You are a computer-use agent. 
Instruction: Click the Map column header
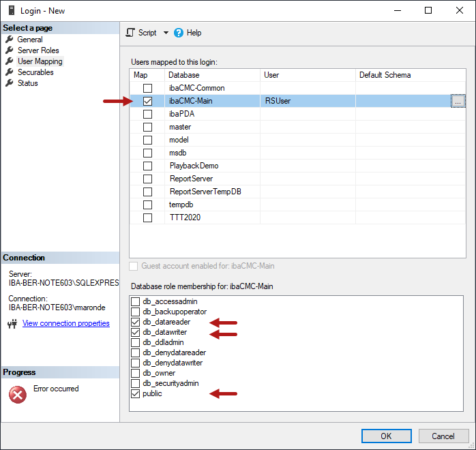(147, 75)
